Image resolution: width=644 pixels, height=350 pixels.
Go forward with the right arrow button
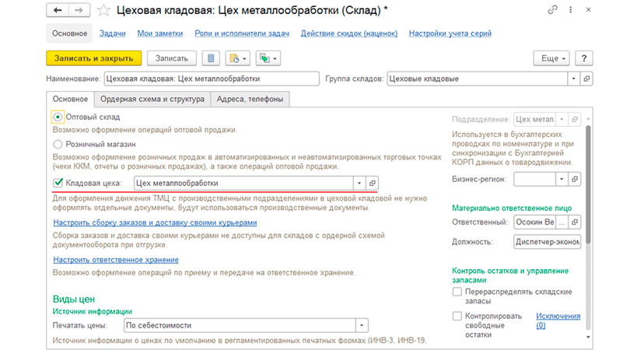(x=79, y=10)
